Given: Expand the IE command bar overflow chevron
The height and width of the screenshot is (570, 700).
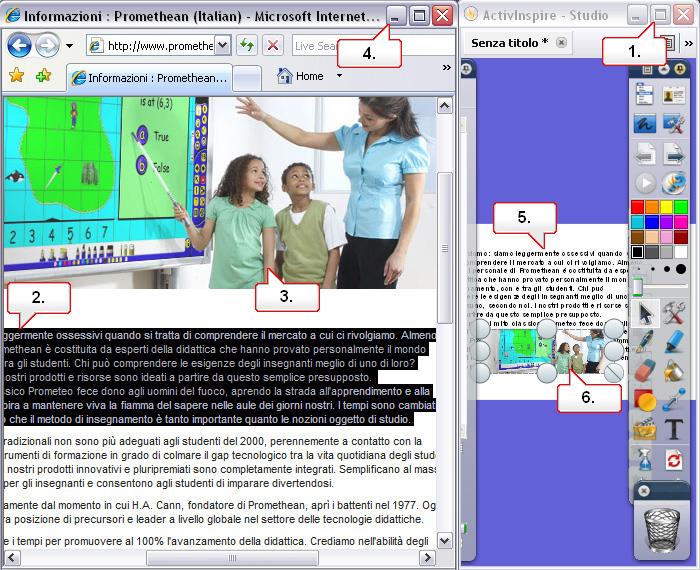Looking at the screenshot, I should pos(446,67).
